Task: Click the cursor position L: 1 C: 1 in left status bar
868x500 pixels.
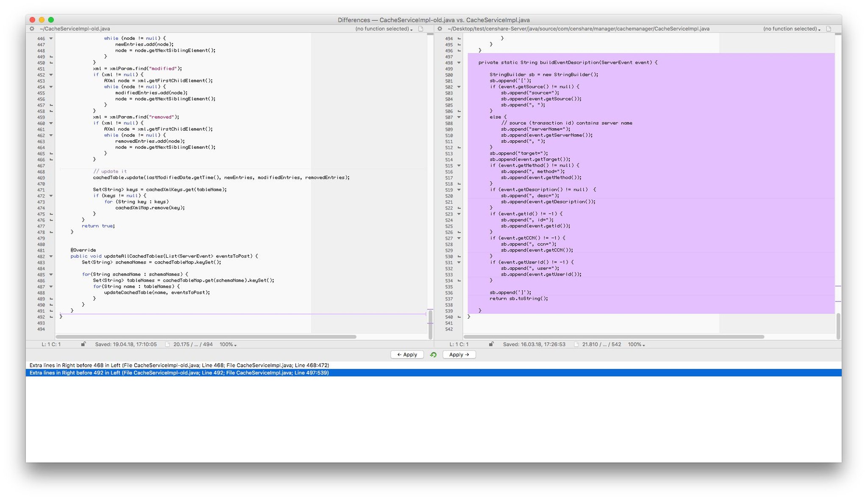Action: (x=51, y=344)
